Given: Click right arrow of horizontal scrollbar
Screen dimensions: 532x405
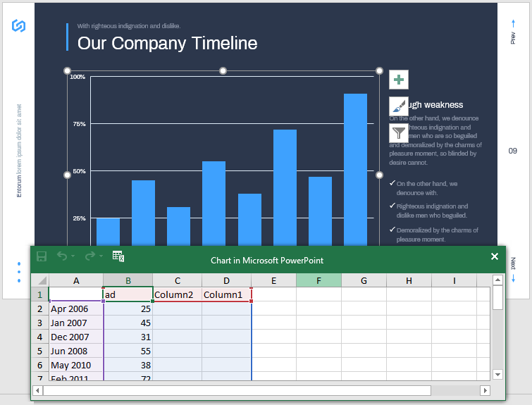Looking at the screenshot, I should (485, 390).
